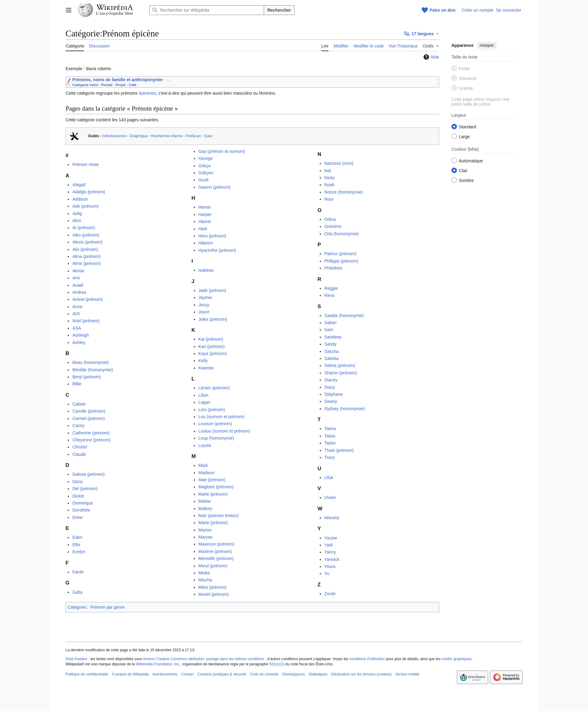588x711 pixels.
Task: Click the quill portal icon
Action: click(69, 81)
